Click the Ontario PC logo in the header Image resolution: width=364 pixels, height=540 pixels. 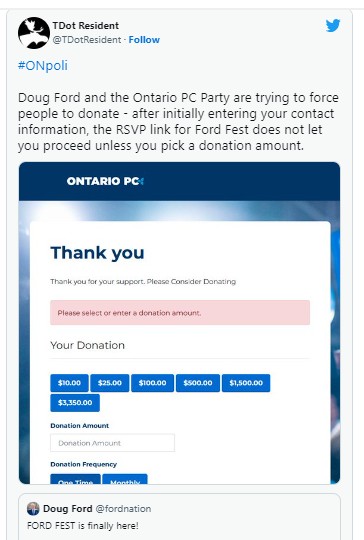[x=105, y=181]
